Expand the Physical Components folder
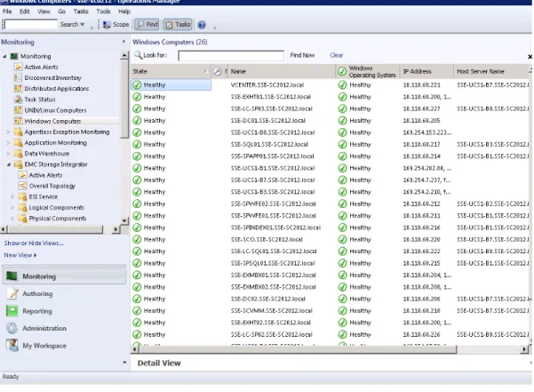 click(x=13, y=219)
